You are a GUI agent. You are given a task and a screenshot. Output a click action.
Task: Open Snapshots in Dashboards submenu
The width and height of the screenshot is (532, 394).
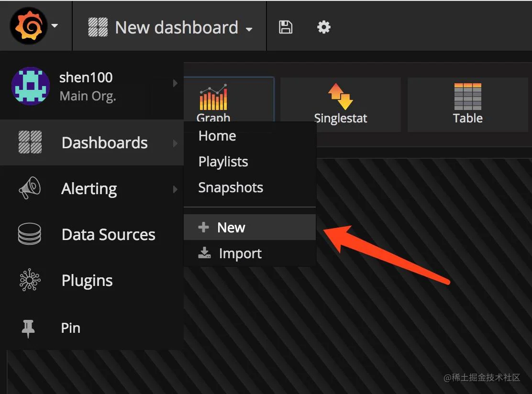pyautogui.click(x=231, y=187)
